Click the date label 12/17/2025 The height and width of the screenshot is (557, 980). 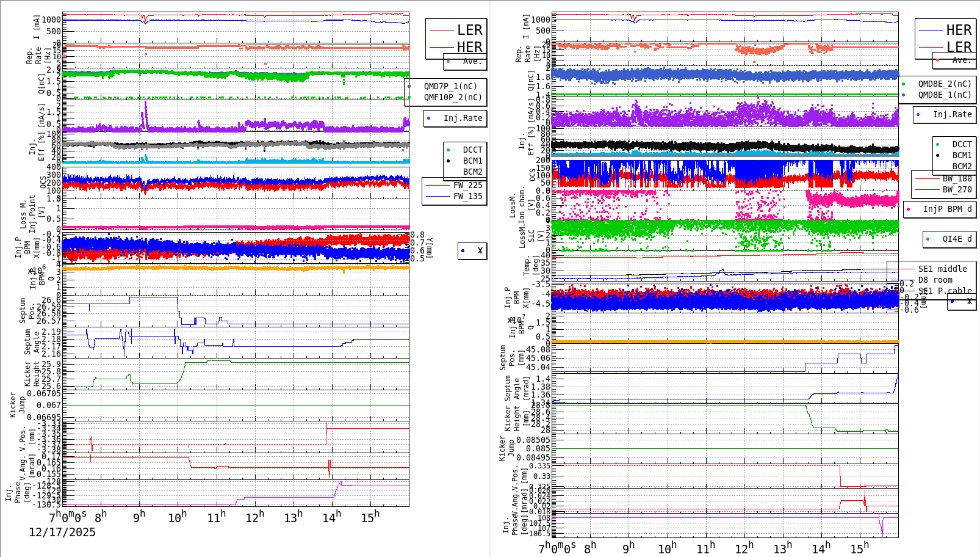[62, 532]
